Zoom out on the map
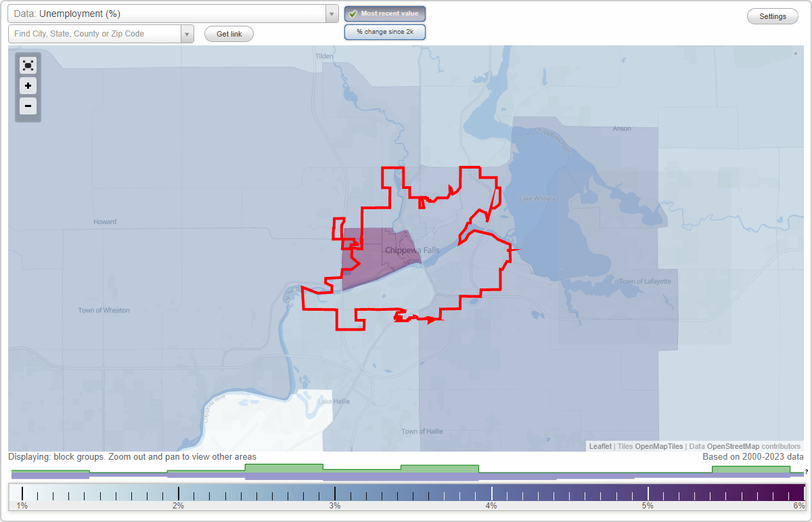 click(28, 106)
